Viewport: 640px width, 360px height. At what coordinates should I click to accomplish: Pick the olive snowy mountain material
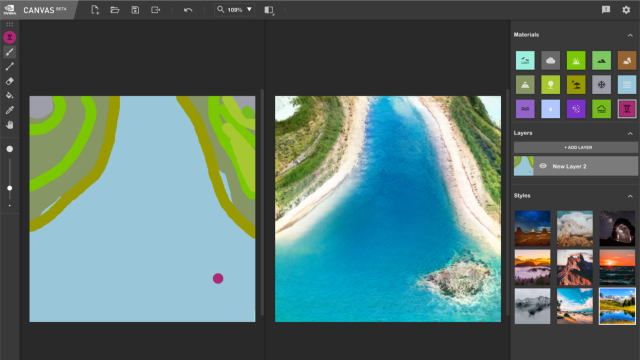tap(525, 84)
